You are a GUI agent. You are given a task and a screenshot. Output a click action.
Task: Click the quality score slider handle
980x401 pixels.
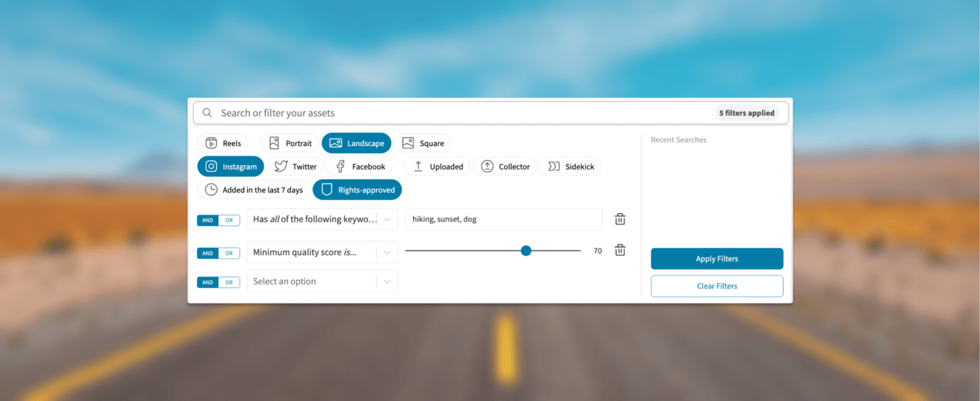click(x=526, y=251)
